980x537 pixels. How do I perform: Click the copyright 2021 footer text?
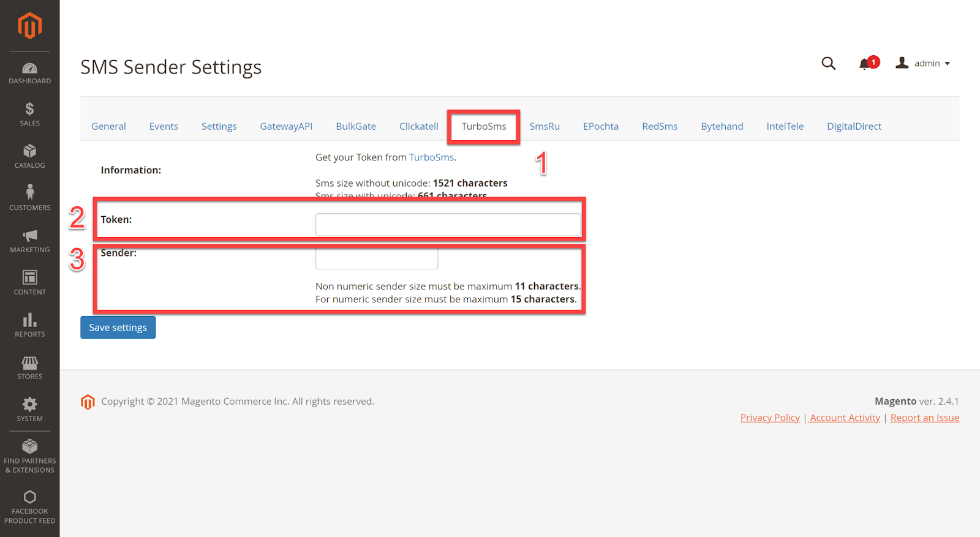click(238, 401)
